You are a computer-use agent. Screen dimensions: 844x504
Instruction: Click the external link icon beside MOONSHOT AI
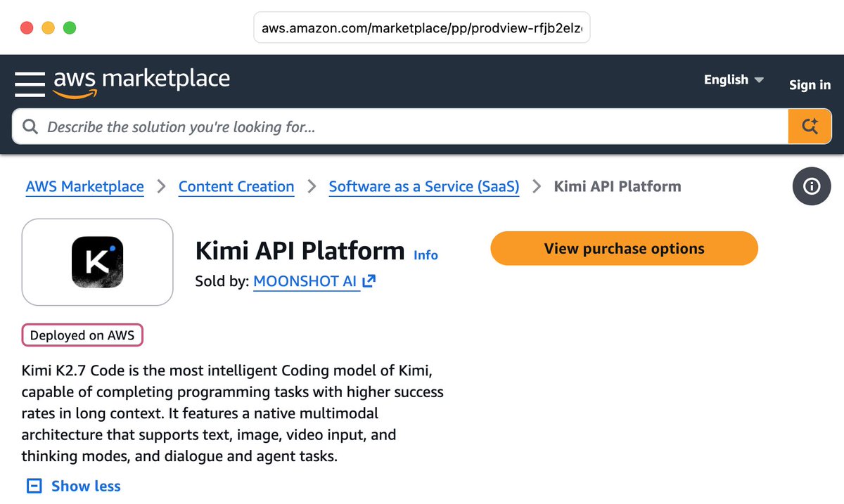[x=369, y=281]
